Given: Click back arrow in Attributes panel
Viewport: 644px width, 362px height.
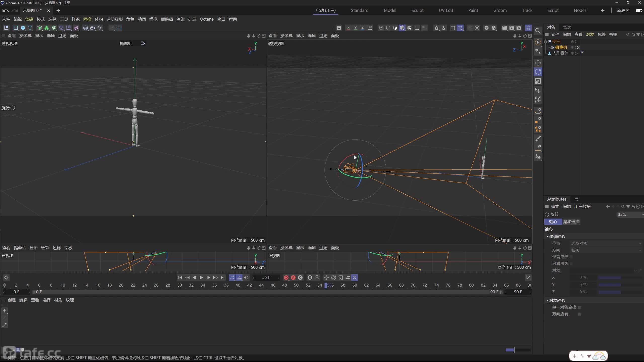Looking at the screenshot, I should pos(608,207).
